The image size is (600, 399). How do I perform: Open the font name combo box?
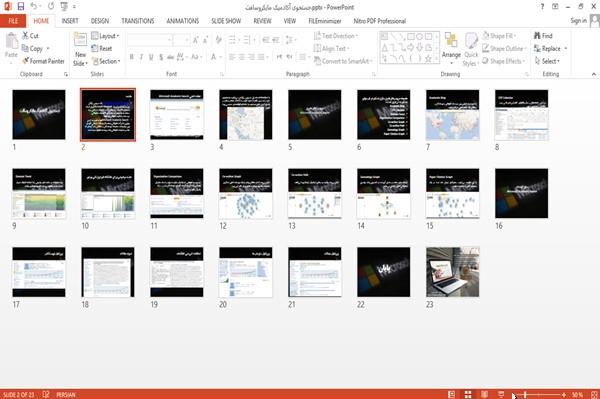pyautogui.click(x=149, y=40)
